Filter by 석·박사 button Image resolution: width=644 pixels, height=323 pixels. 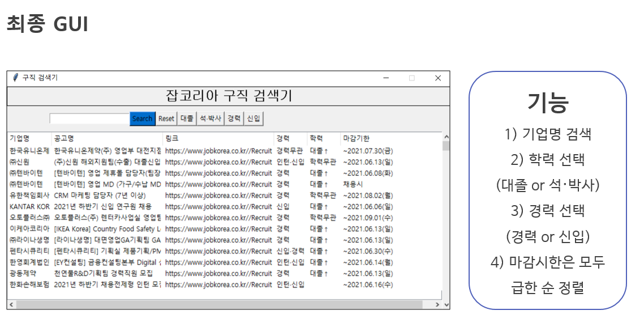tap(211, 118)
